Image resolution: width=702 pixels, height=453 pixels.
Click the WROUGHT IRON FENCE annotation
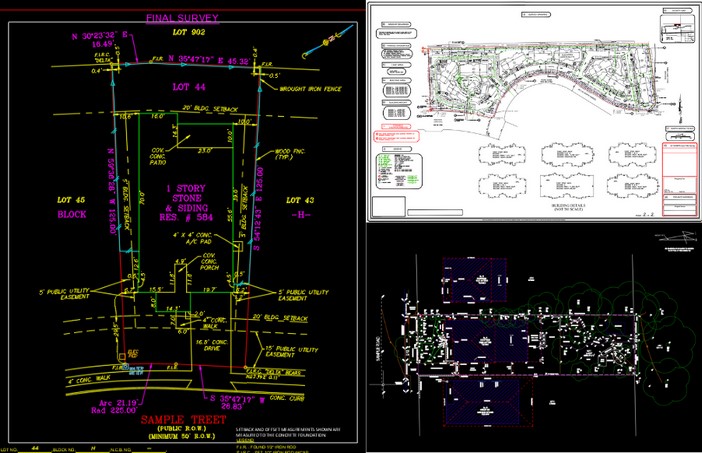(x=310, y=89)
